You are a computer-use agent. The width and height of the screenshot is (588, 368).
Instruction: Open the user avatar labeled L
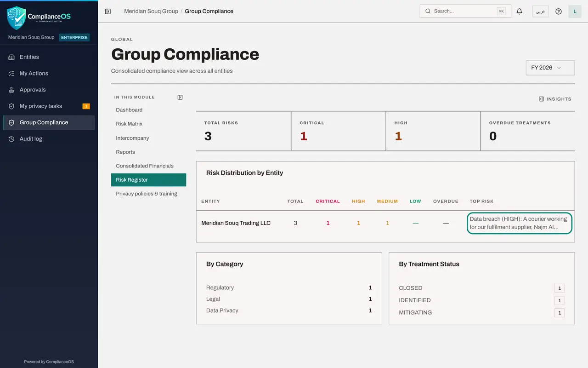coord(575,11)
